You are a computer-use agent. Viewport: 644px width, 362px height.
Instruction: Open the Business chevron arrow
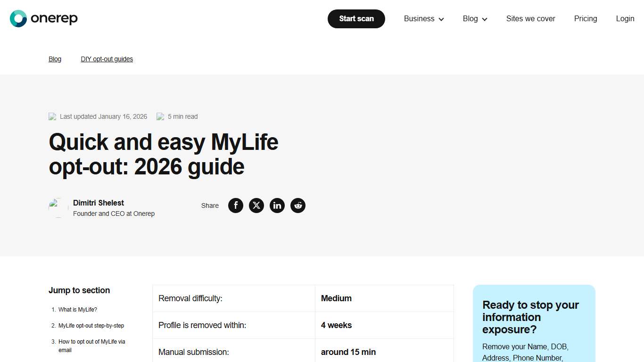(441, 19)
